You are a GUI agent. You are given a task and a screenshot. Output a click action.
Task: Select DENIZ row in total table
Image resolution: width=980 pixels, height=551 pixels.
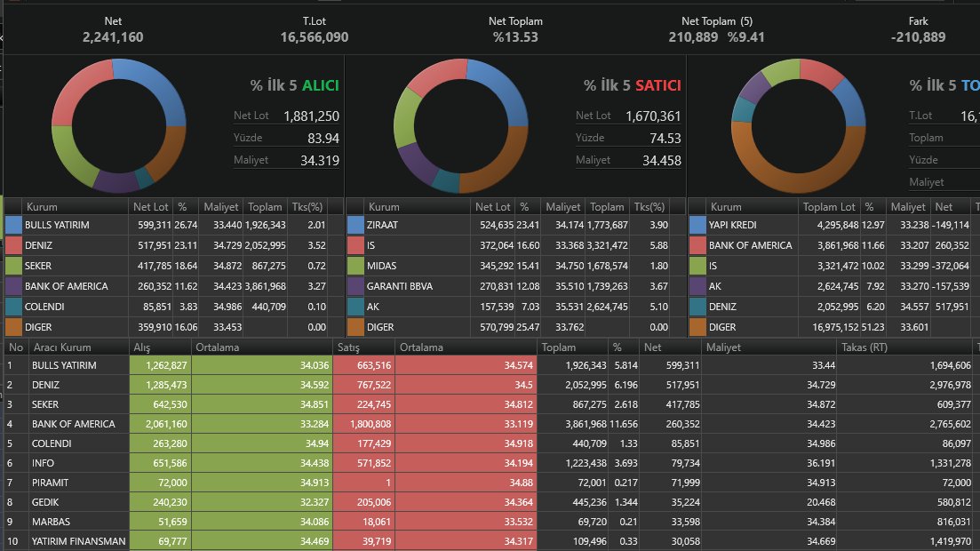833,307
